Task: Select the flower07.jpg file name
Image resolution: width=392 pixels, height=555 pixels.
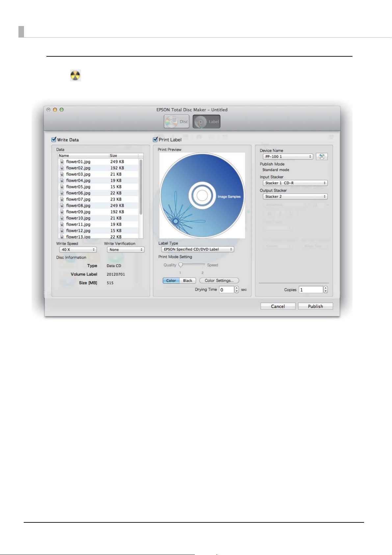Action: point(78,199)
